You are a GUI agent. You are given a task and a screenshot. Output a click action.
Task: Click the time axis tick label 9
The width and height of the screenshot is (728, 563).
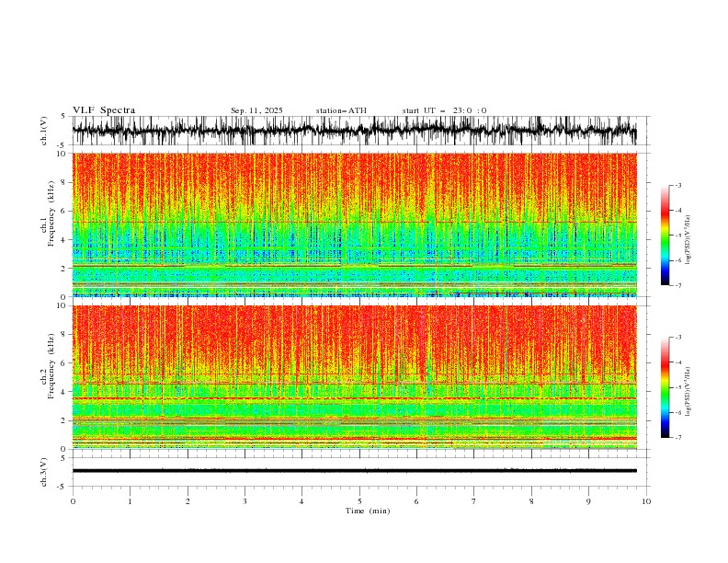[x=588, y=501]
